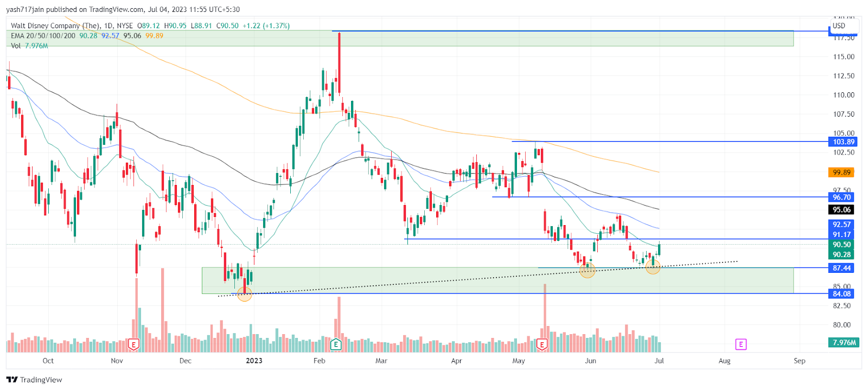Click the green 90.28 EMA legend value

tap(88, 36)
